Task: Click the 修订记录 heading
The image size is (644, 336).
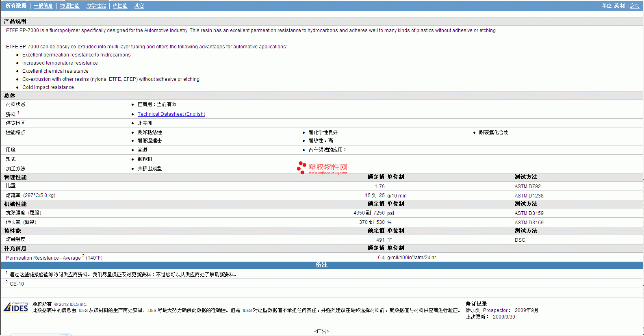Action: pyautogui.click(x=476, y=304)
